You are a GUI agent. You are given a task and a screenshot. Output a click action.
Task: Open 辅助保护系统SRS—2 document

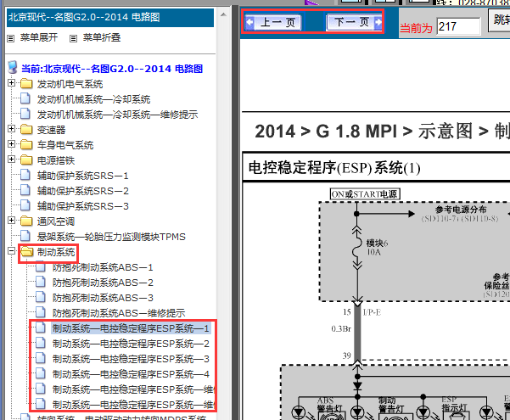[82, 191]
